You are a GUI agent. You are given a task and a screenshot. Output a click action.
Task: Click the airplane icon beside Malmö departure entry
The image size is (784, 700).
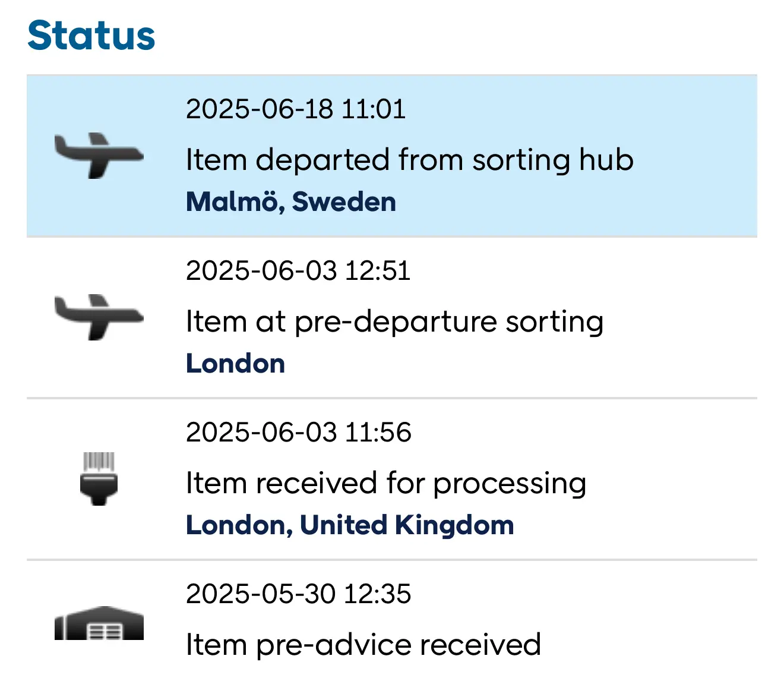[99, 156]
